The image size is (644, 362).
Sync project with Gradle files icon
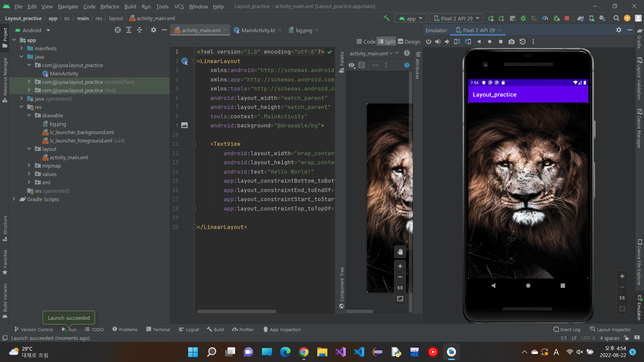click(581, 18)
